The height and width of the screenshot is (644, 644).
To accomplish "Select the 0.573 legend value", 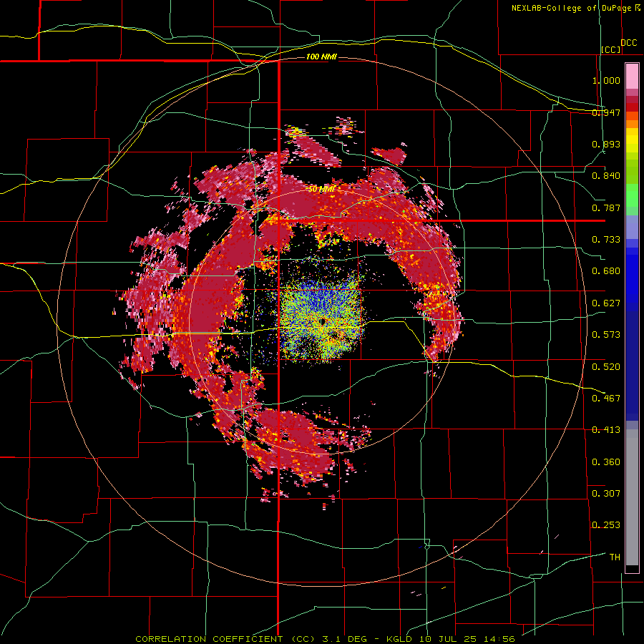I will coord(606,335).
